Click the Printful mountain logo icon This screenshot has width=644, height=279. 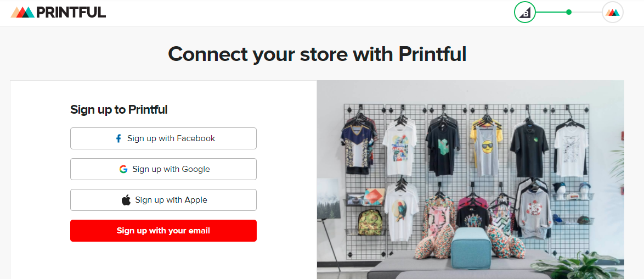point(22,12)
